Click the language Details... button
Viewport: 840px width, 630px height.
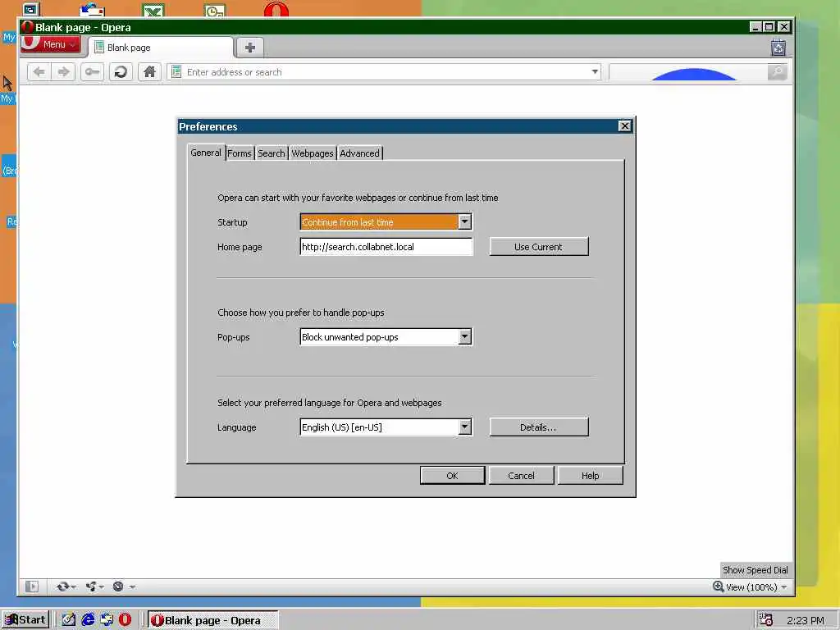[x=538, y=427]
